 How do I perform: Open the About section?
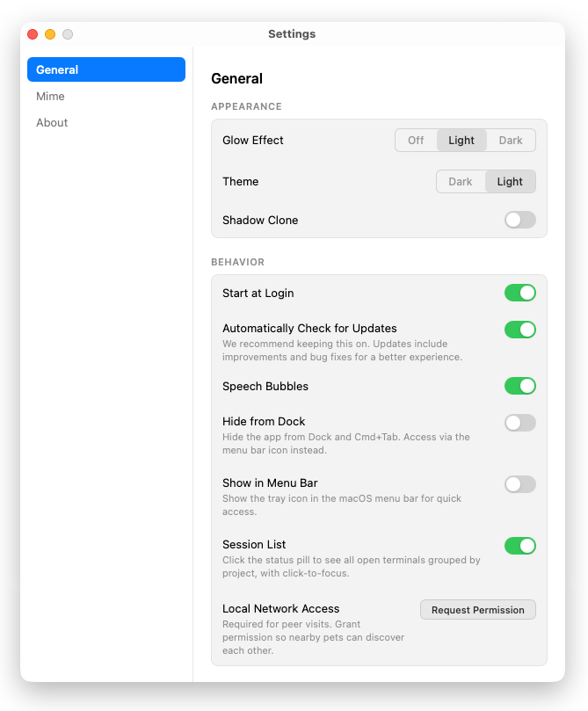tap(52, 122)
